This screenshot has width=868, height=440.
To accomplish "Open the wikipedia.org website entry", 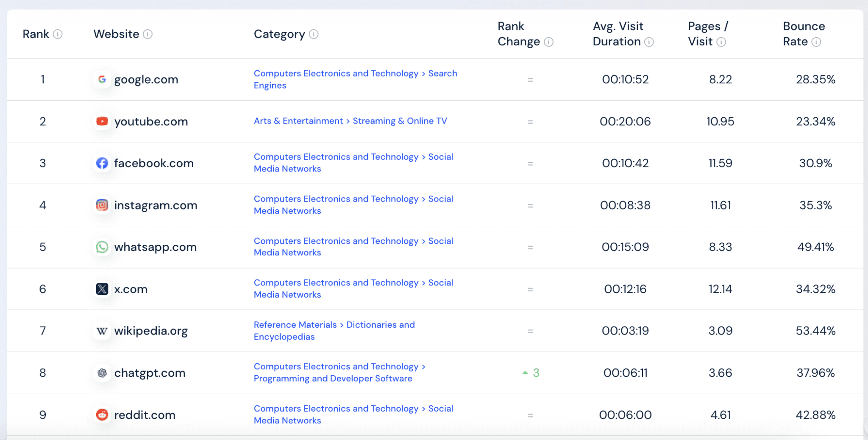I will pos(150,331).
